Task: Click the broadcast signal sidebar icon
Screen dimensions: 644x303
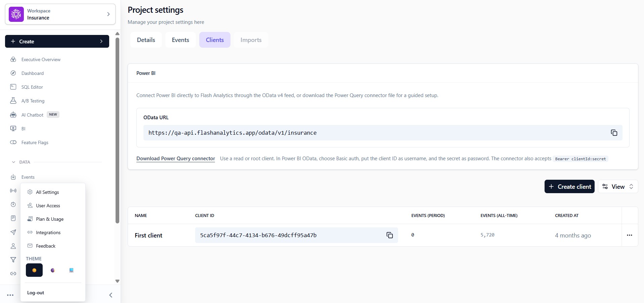Action: (x=13, y=191)
